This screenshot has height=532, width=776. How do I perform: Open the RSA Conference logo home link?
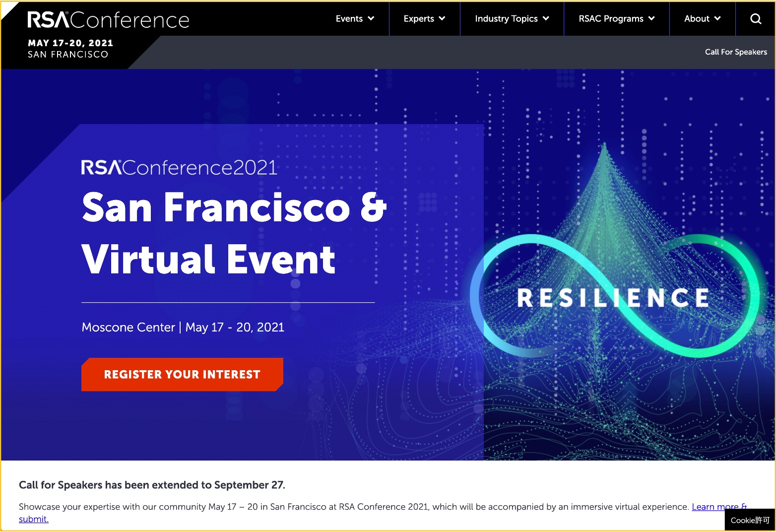click(108, 20)
